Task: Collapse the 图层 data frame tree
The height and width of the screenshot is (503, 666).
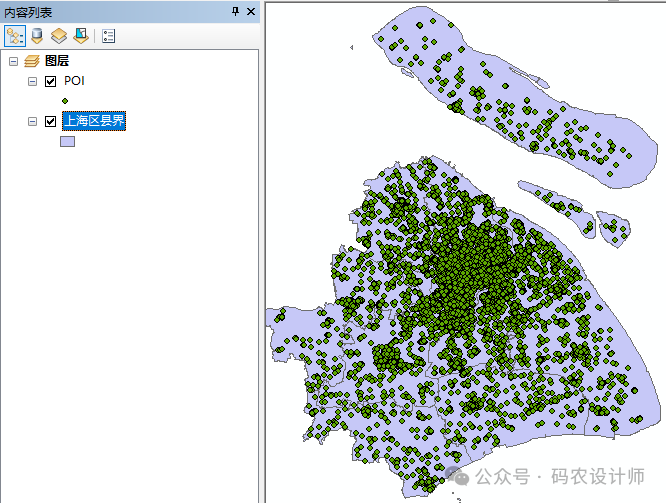Action: tap(13, 62)
